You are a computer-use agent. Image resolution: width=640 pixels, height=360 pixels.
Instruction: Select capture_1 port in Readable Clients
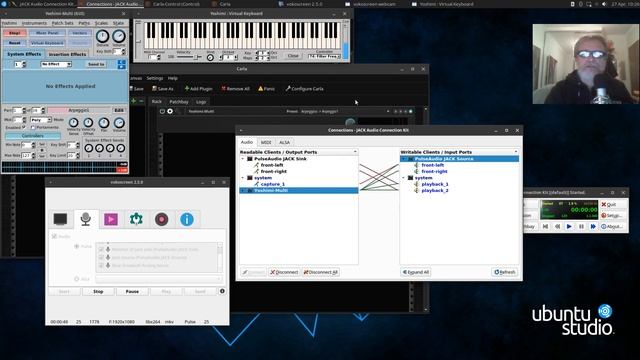coord(272,184)
